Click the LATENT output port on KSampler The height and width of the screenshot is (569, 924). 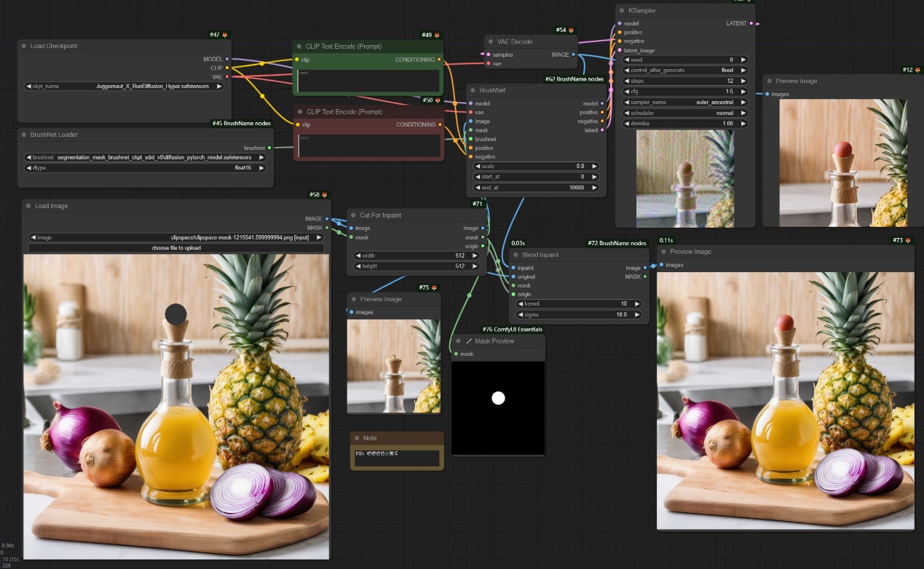tap(751, 23)
